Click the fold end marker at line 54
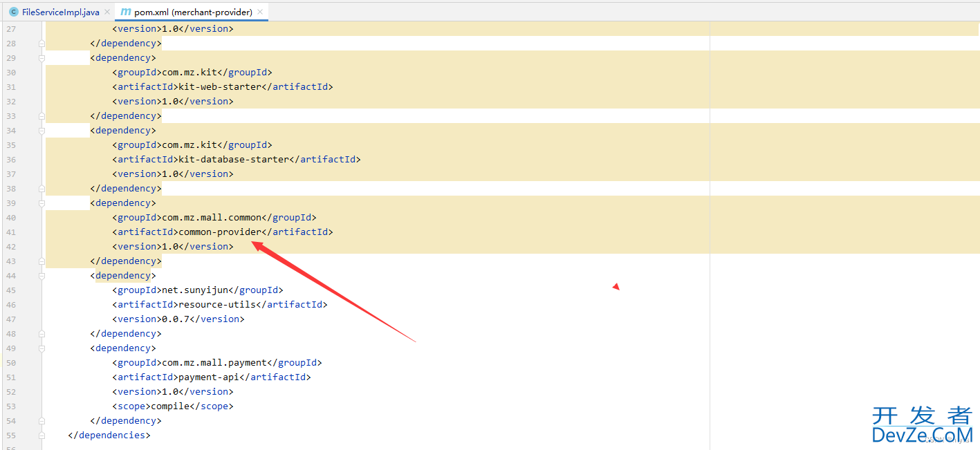 [42, 421]
